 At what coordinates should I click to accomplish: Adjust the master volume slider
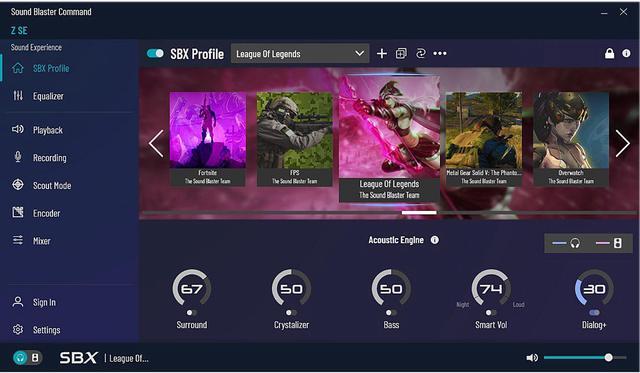click(585, 358)
